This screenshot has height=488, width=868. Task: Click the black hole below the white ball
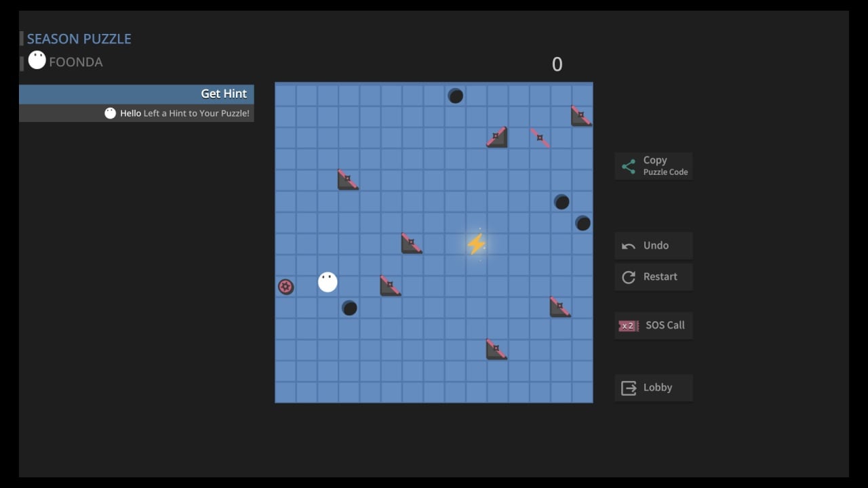[349, 308]
